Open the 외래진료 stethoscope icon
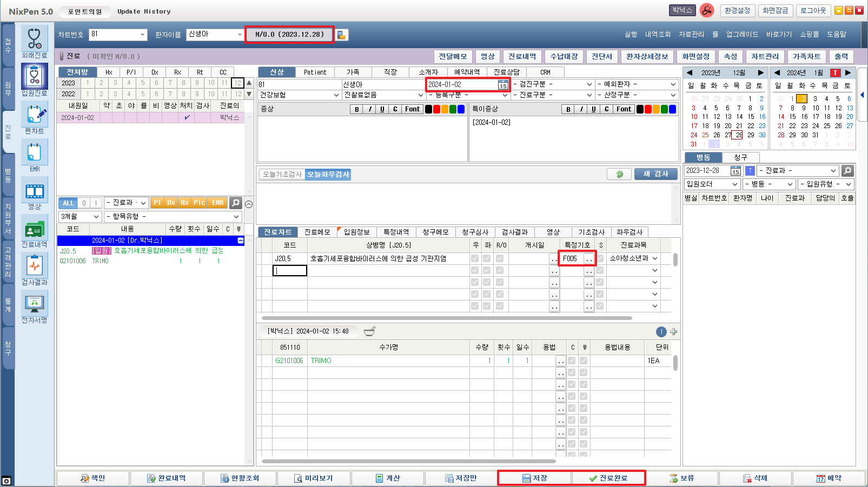This screenshot has width=868, height=487. tap(34, 39)
